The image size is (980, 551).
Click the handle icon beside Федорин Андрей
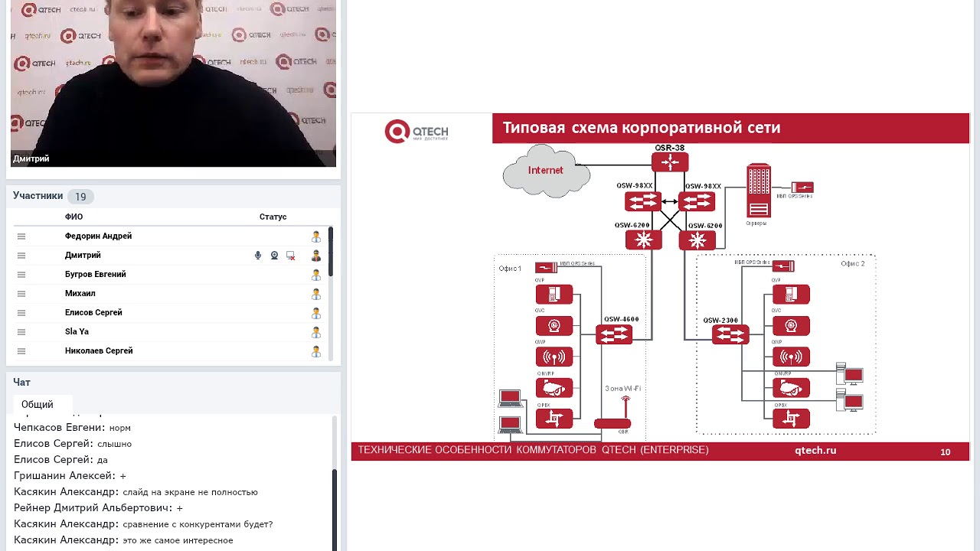click(21, 236)
